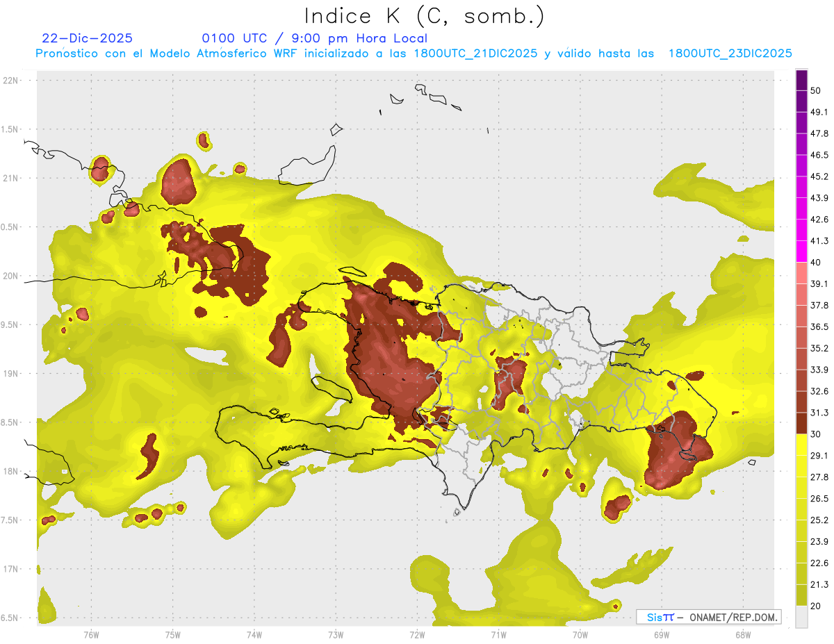Click the "Pronostico con el Modelo Atmosferico WRF" line
Viewport: 834px width, 644px height.
(414, 53)
